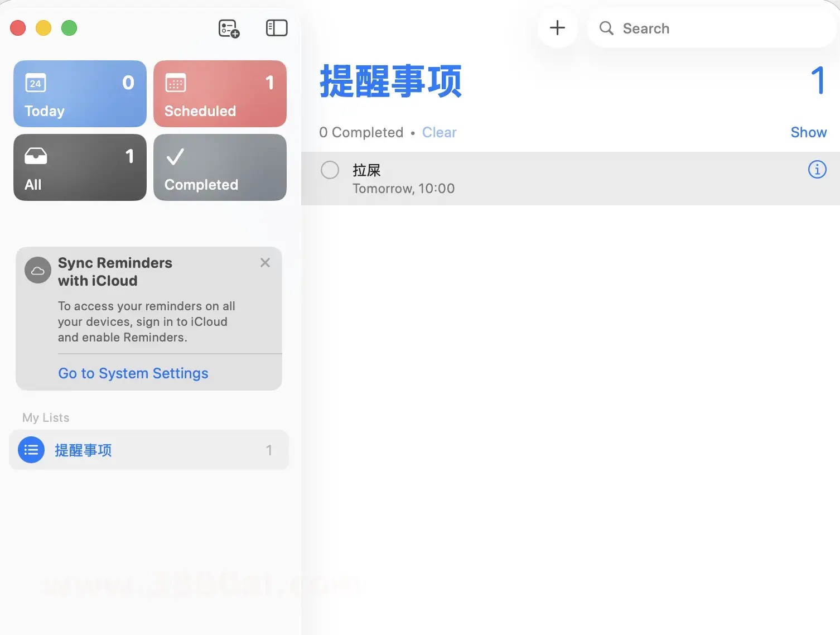This screenshot has height=635, width=840.
Task: Click the Today calendar icon
Action: click(x=36, y=84)
